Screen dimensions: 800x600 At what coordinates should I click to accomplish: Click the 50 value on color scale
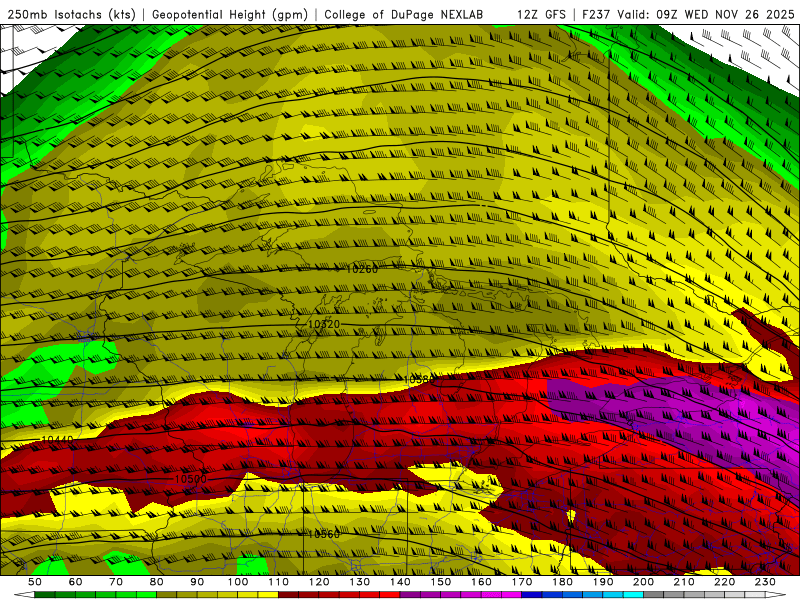(x=35, y=582)
